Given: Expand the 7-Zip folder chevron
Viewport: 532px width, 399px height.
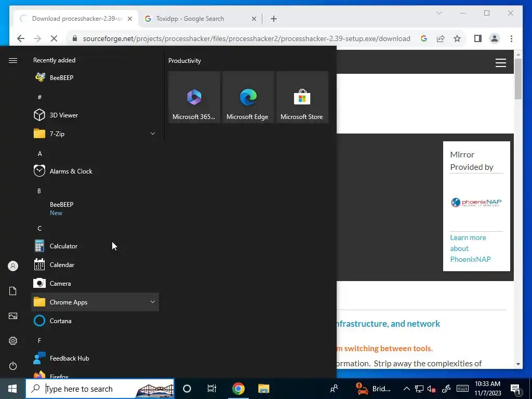Looking at the screenshot, I should (153, 134).
